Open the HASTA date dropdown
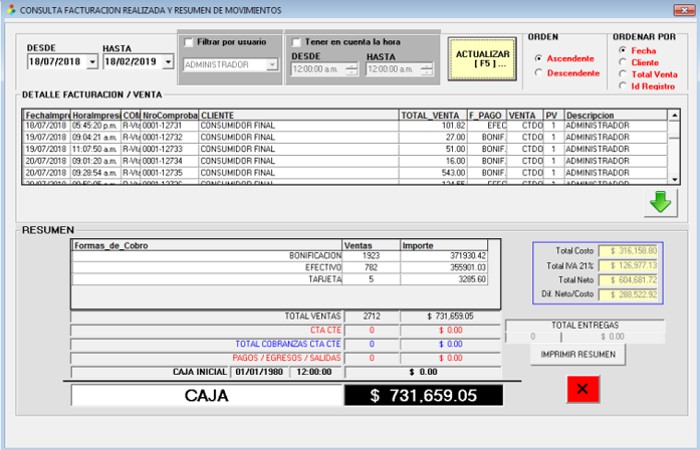The height and width of the screenshot is (450, 700). 167,62
